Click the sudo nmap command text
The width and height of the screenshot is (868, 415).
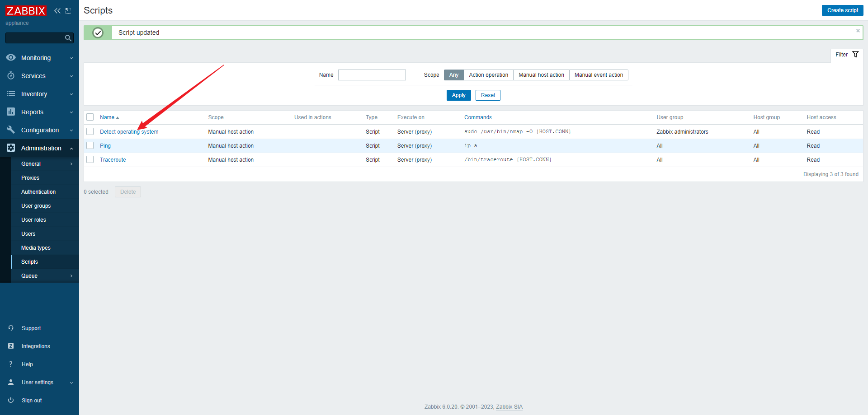tap(518, 132)
